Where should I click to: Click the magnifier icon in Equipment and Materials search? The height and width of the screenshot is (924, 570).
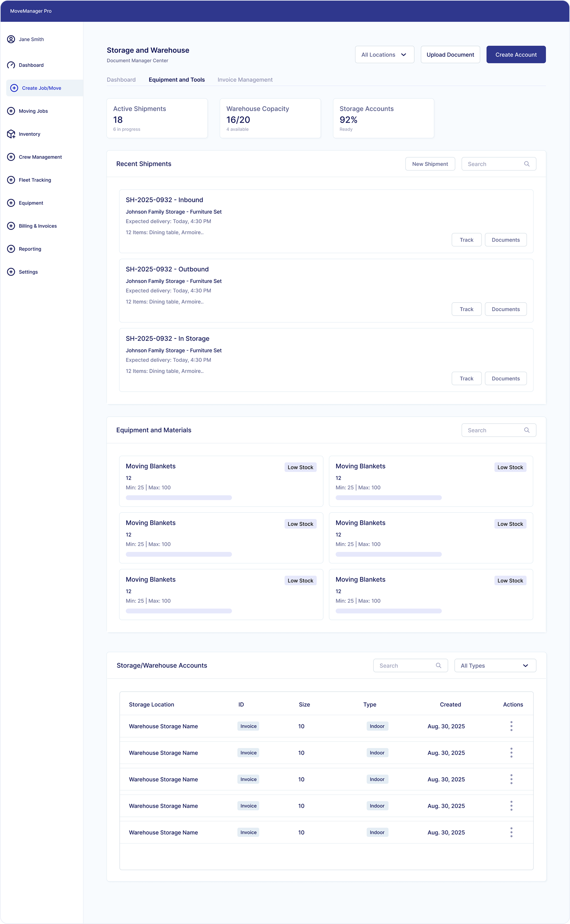pyautogui.click(x=526, y=430)
